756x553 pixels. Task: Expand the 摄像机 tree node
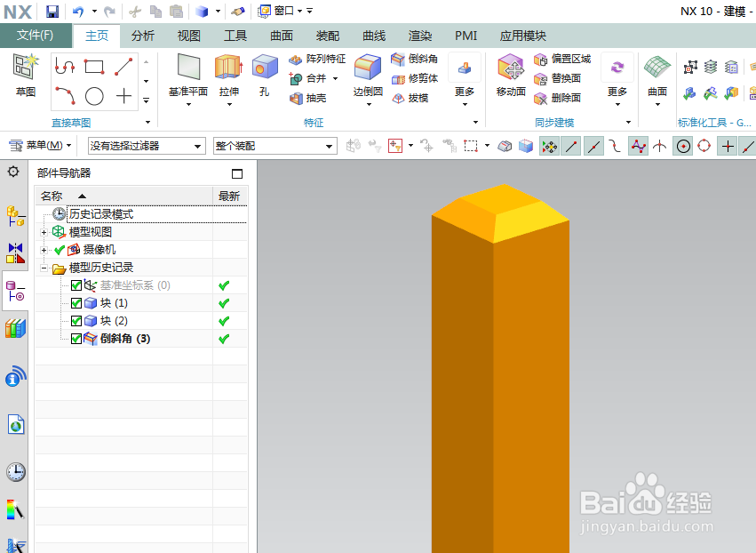(44, 250)
